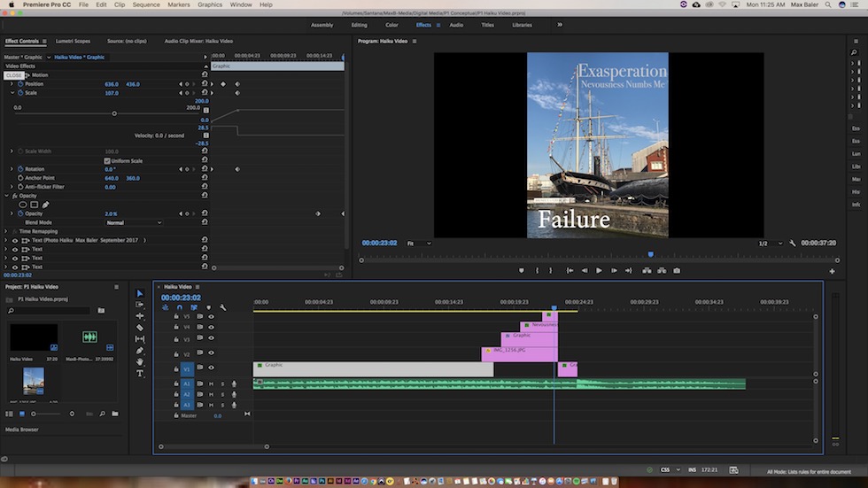Click the Program monitor playhead marker
868x488 pixels.
tap(651, 254)
